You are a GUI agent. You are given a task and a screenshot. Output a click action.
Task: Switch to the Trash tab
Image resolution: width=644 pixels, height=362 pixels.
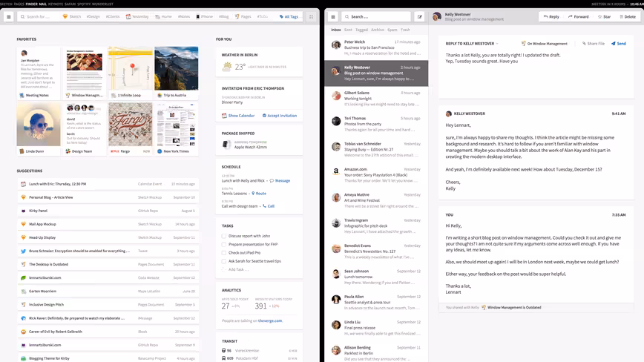[405, 30]
